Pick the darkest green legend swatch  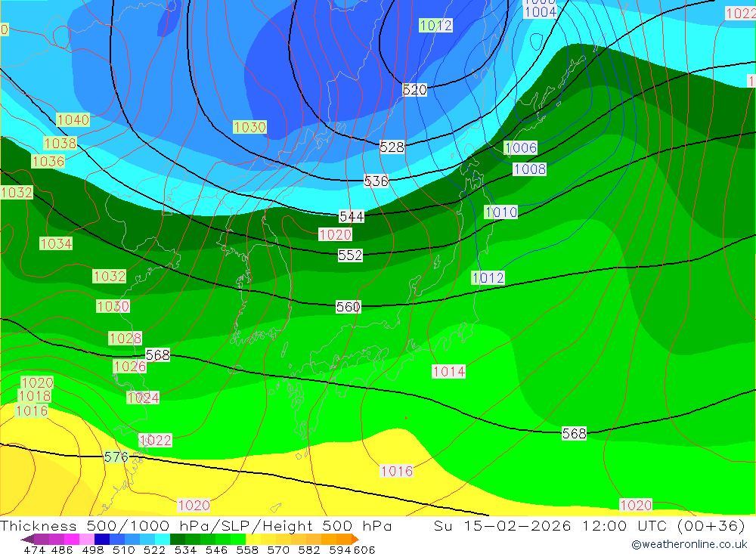(x=178, y=539)
